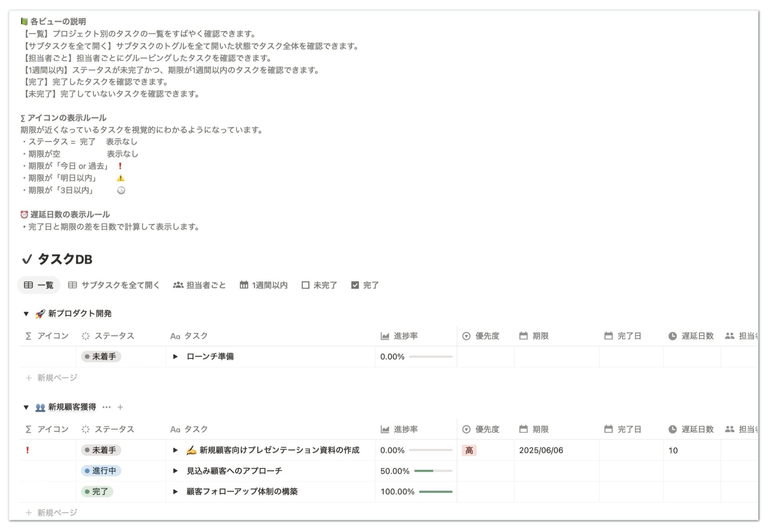Expand 顧客フォローアップ体制の構築 subtask toggle

[175, 492]
